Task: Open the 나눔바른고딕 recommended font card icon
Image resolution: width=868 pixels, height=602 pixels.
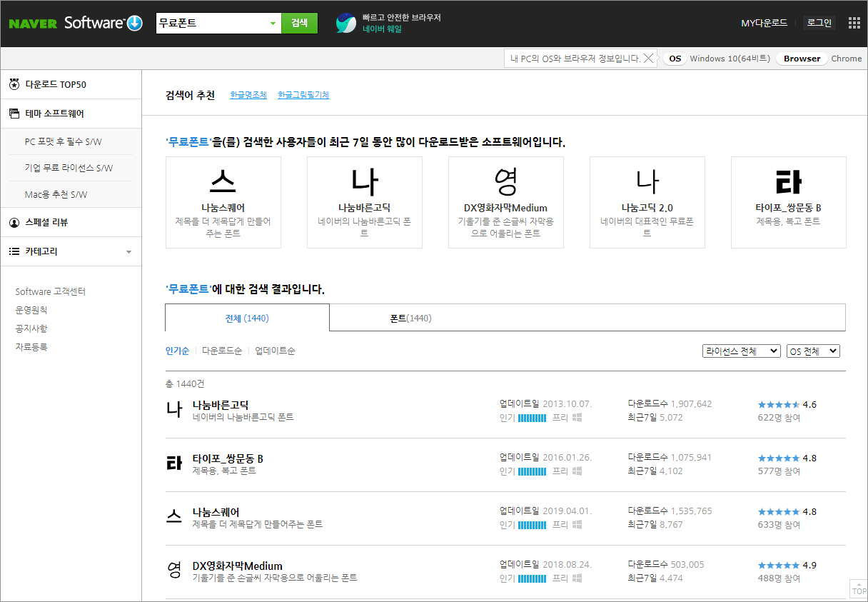Action: coord(364,182)
